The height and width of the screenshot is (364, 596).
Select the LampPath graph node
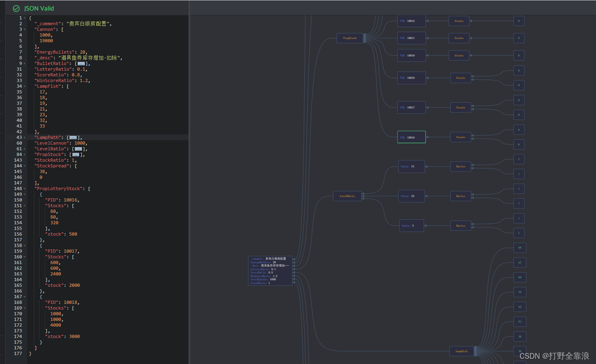(x=462, y=351)
